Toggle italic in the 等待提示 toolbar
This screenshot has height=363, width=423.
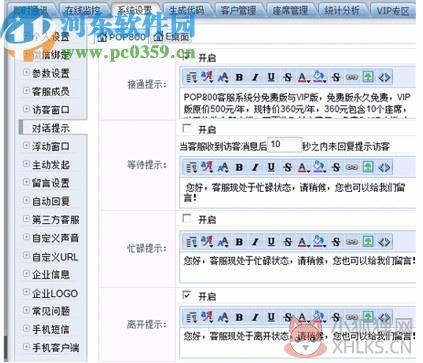pyautogui.click(x=255, y=167)
